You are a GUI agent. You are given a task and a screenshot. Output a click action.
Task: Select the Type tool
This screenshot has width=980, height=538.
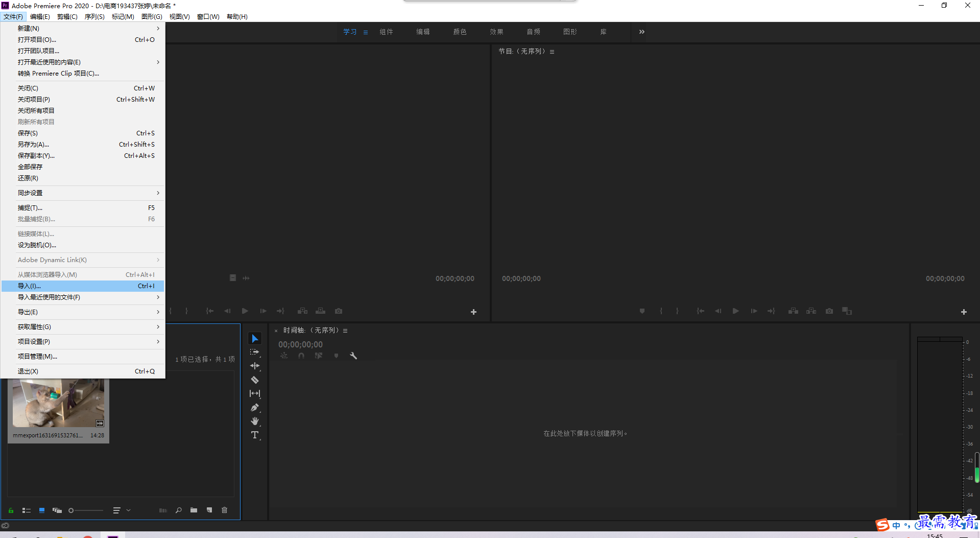pyautogui.click(x=255, y=435)
